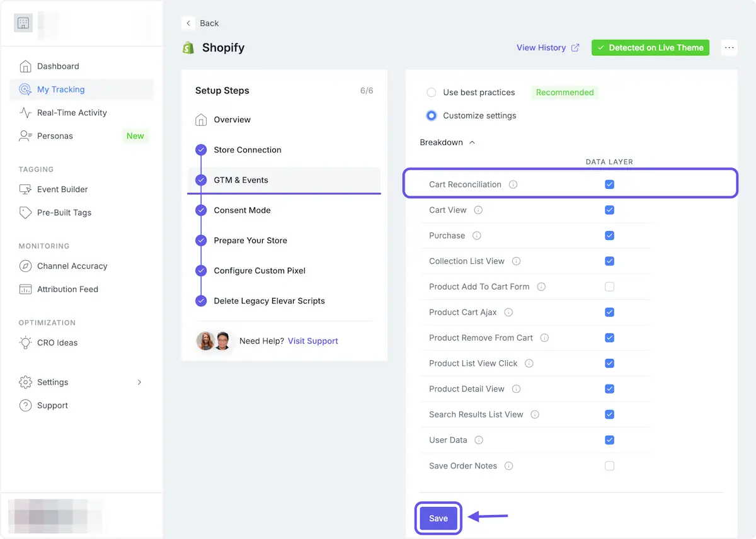Click the info icon next to Save Order Notes

pos(509,466)
